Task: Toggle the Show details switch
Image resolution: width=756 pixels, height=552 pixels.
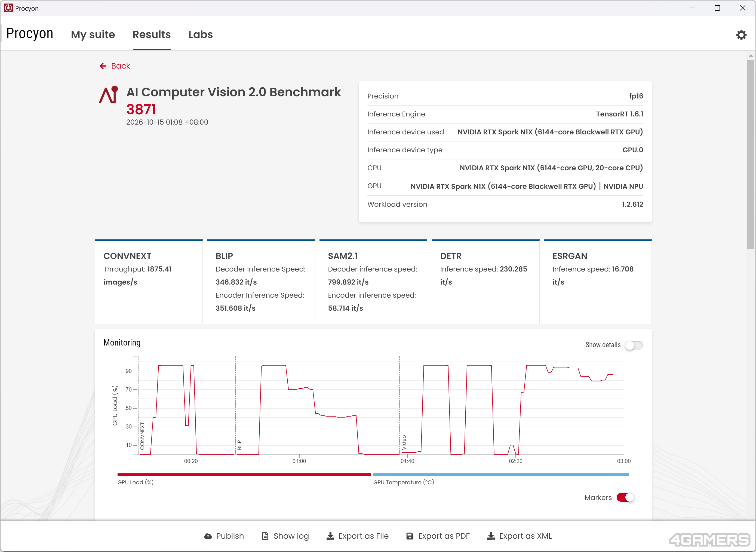Action: (634, 345)
